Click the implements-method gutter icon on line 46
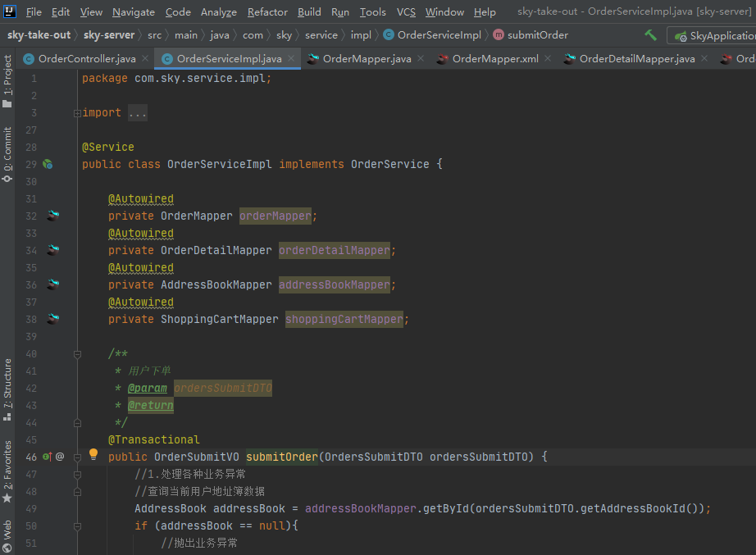The height and width of the screenshot is (555, 756). pos(48,457)
